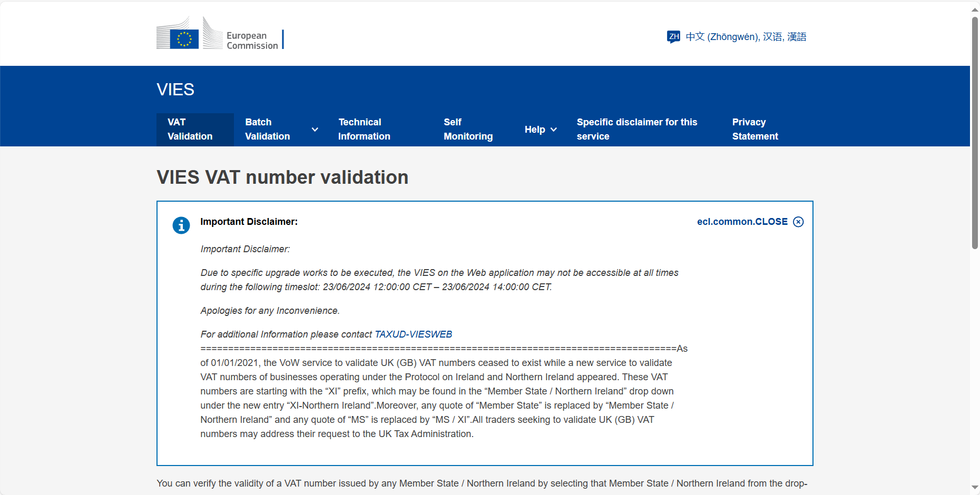Screen dimensions: 980x495
Task: Click the bold Important Disclaimer title
Action: click(x=249, y=222)
